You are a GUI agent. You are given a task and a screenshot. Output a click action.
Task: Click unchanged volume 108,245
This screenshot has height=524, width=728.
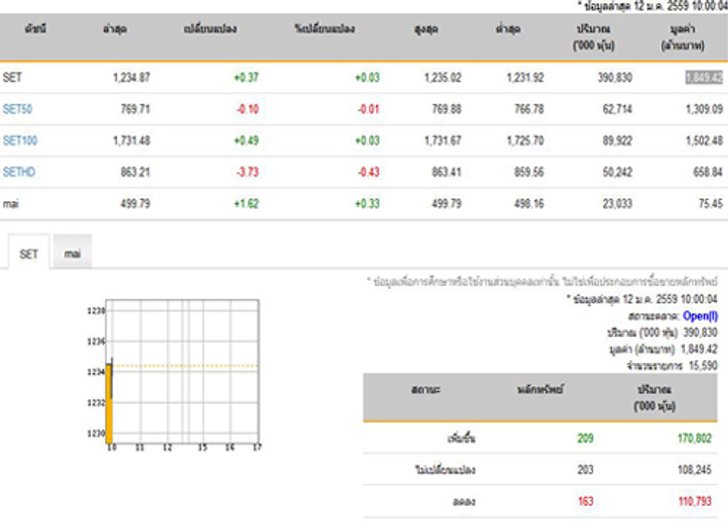695,470
